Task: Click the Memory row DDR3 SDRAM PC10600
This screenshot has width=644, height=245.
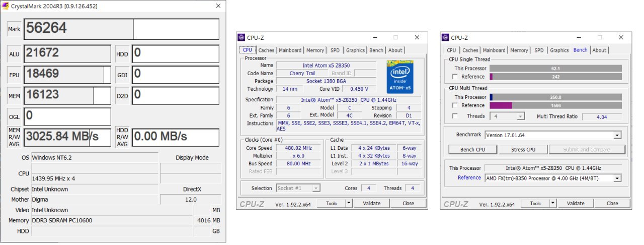Action: click(112, 220)
